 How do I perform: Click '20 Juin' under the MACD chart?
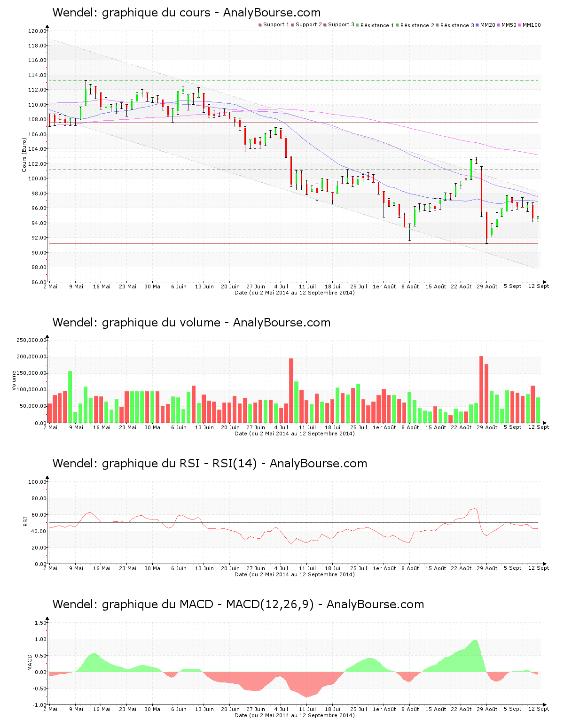point(230,709)
